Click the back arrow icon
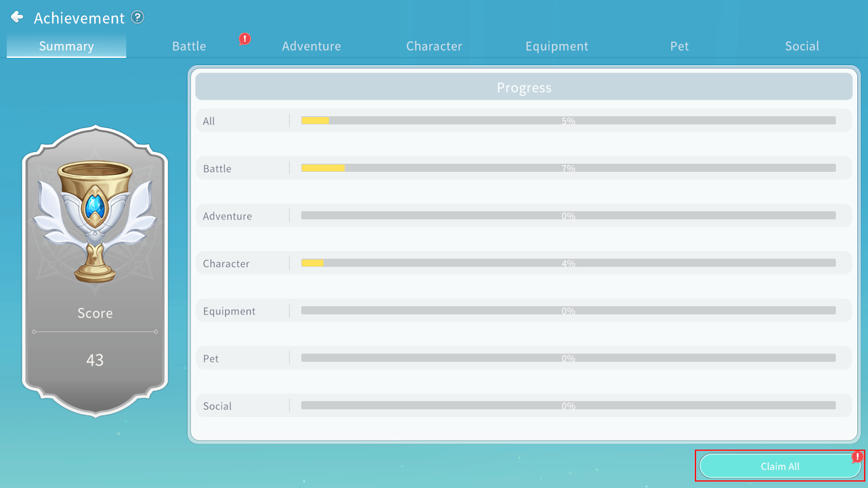The width and height of the screenshot is (868, 488). [x=17, y=17]
